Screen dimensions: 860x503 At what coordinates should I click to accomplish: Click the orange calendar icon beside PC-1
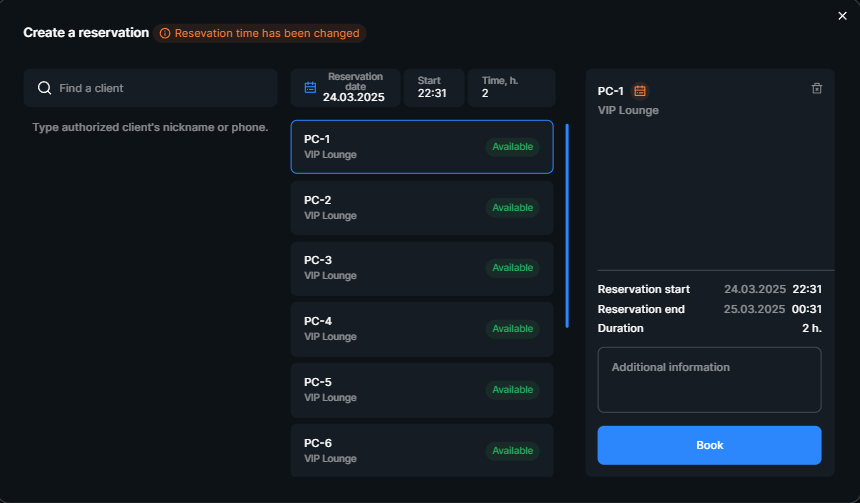tap(640, 91)
